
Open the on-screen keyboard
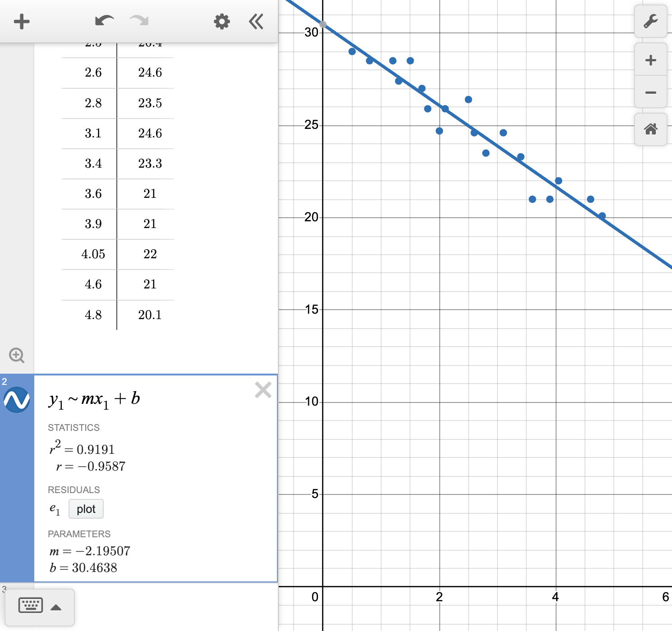coord(30,606)
